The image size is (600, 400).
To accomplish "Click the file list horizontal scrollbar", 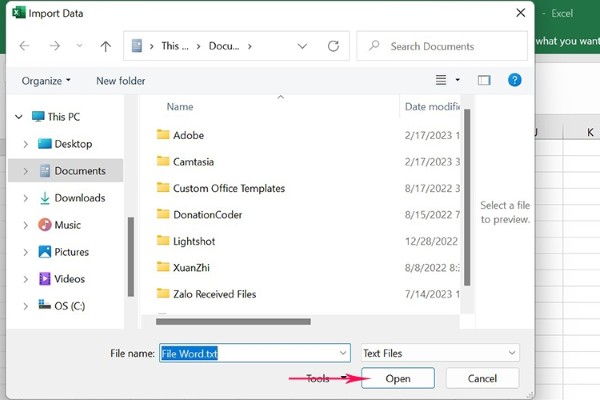I will pyautogui.click(x=233, y=322).
